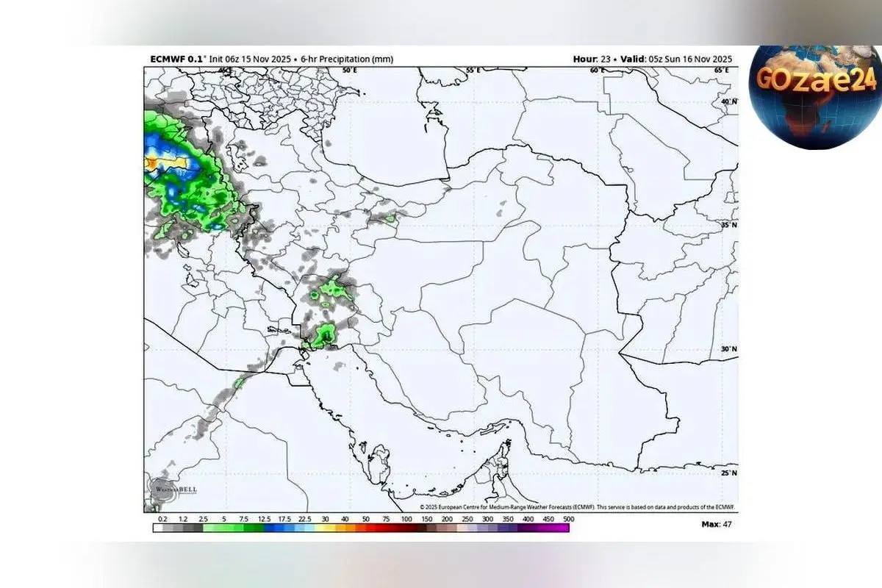
Task: Click the 65°E longitude label
Action: (x=721, y=71)
